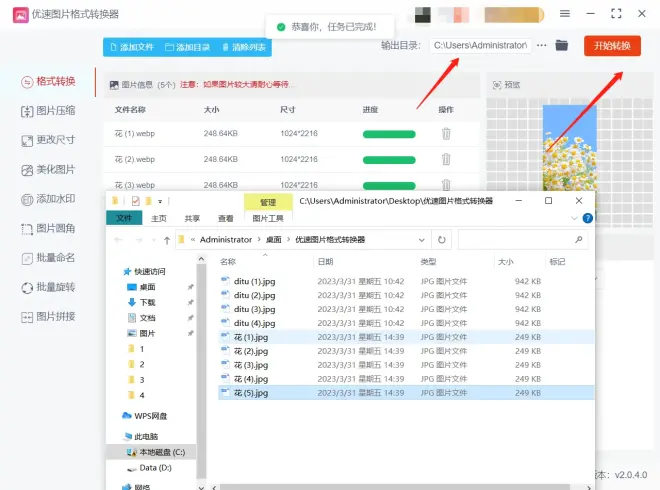Switch to the 查看 ribbon tab
This screenshot has width=660, height=490.
click(226, 218)
